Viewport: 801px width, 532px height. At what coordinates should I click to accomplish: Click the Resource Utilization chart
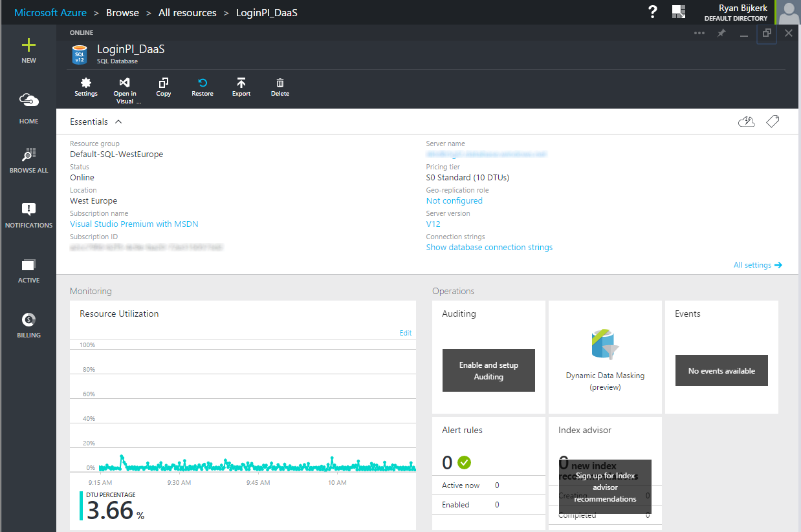(243, 407)
